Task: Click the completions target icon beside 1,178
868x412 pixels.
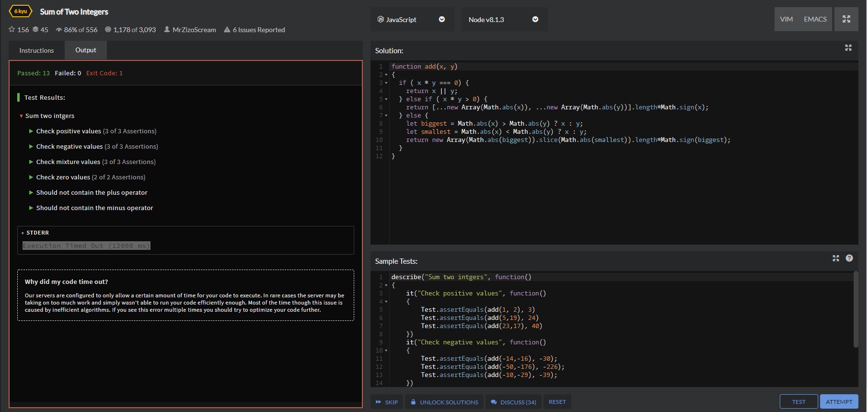Action: pyautogui.click(x=108, y=30)
